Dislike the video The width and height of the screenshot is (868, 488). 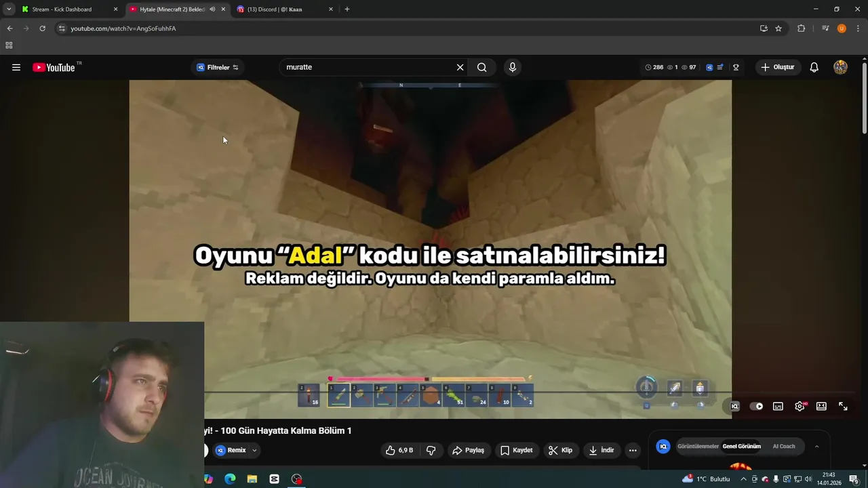point(431,450)
